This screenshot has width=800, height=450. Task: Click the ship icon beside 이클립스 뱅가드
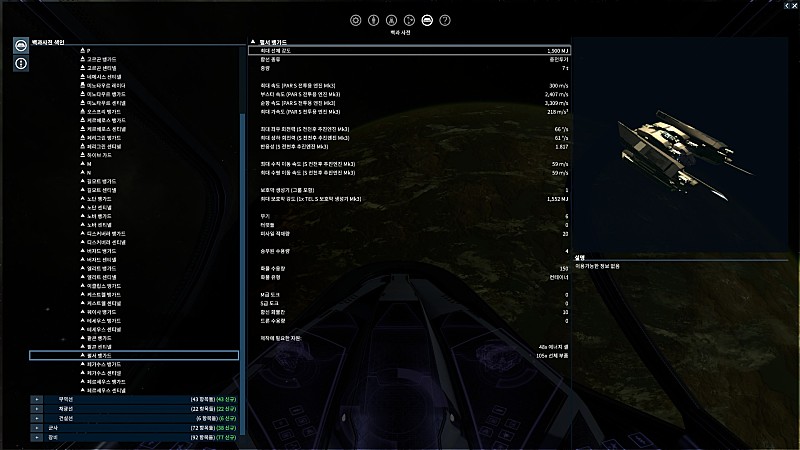[83, 286]
